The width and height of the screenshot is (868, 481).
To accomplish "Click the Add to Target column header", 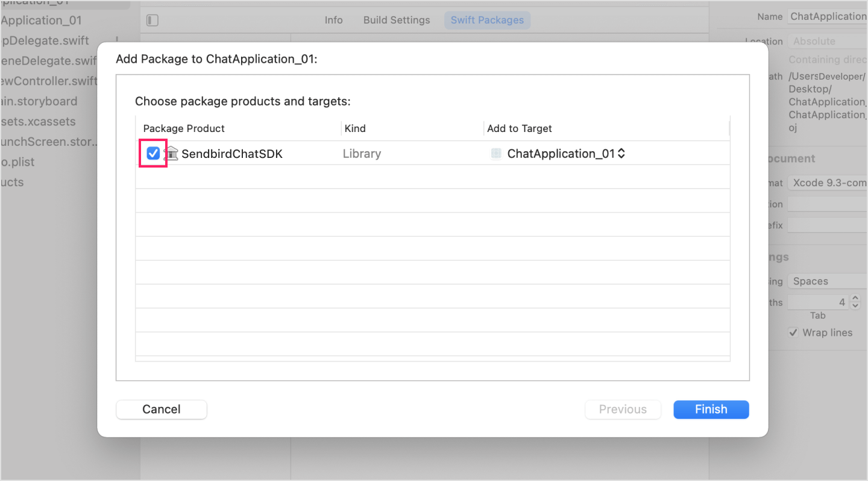I will pos(520,128).
